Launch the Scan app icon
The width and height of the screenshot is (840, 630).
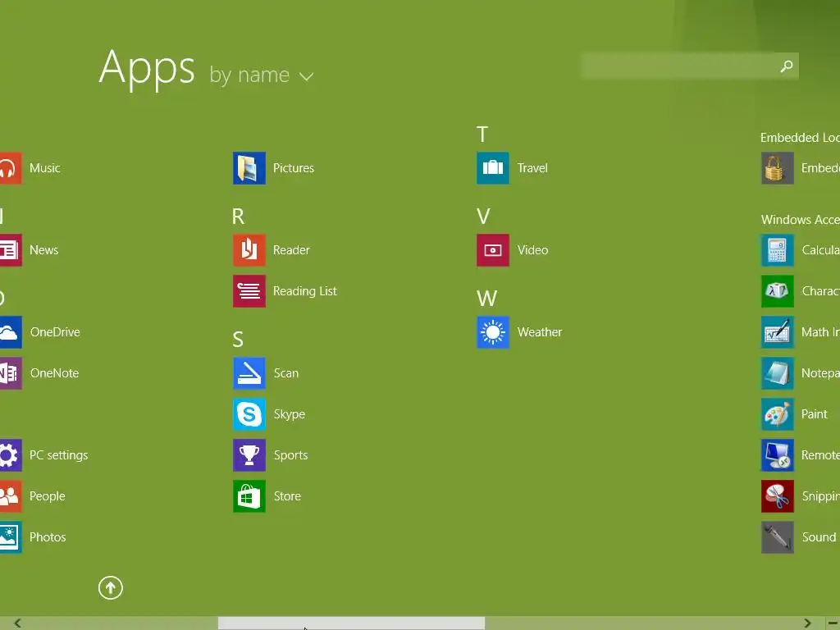[x=249, y=373]
